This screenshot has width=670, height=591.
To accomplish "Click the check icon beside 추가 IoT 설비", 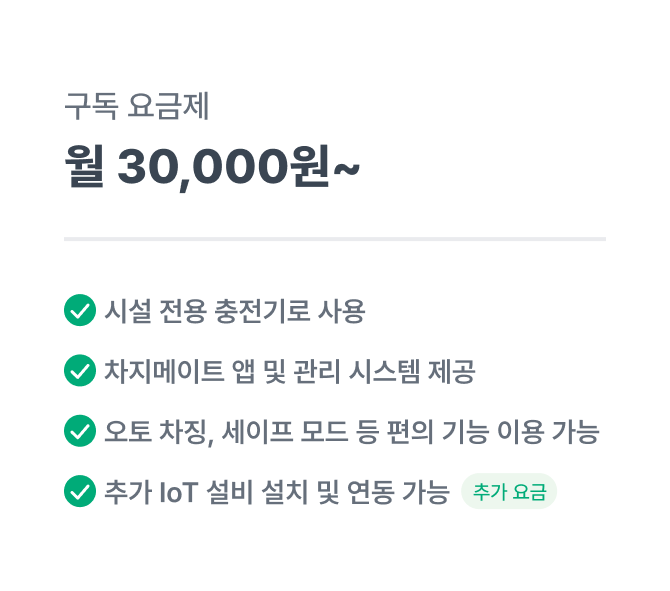I will (x=80, y=491).
